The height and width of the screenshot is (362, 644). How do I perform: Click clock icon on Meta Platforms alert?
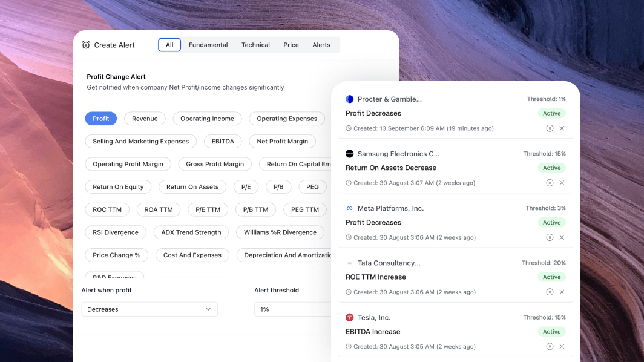(349, 237)
